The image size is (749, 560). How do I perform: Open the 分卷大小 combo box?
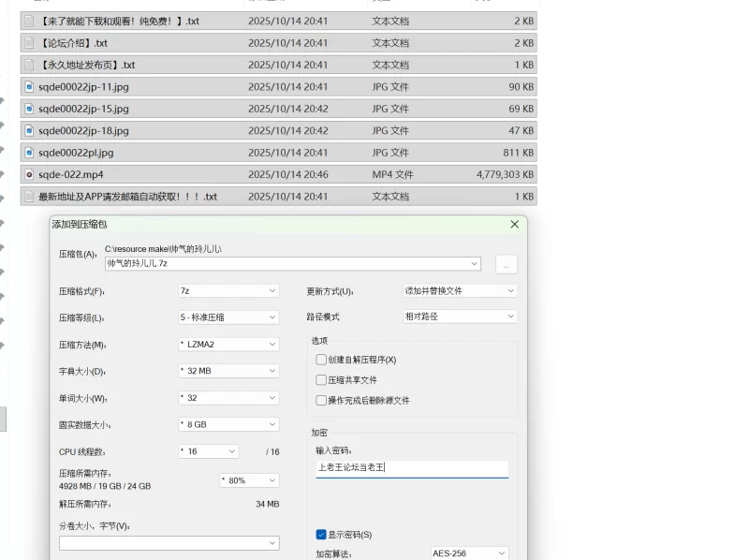(169, 543)
